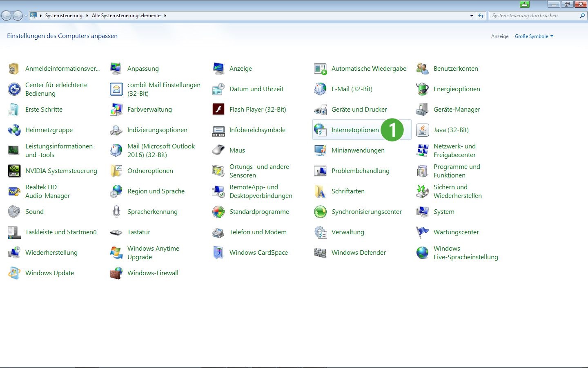
Task: Click the Alle Systemsteuerungselemente breadcrumb segment
Action: pyautogui.click(x=126, y=16)
